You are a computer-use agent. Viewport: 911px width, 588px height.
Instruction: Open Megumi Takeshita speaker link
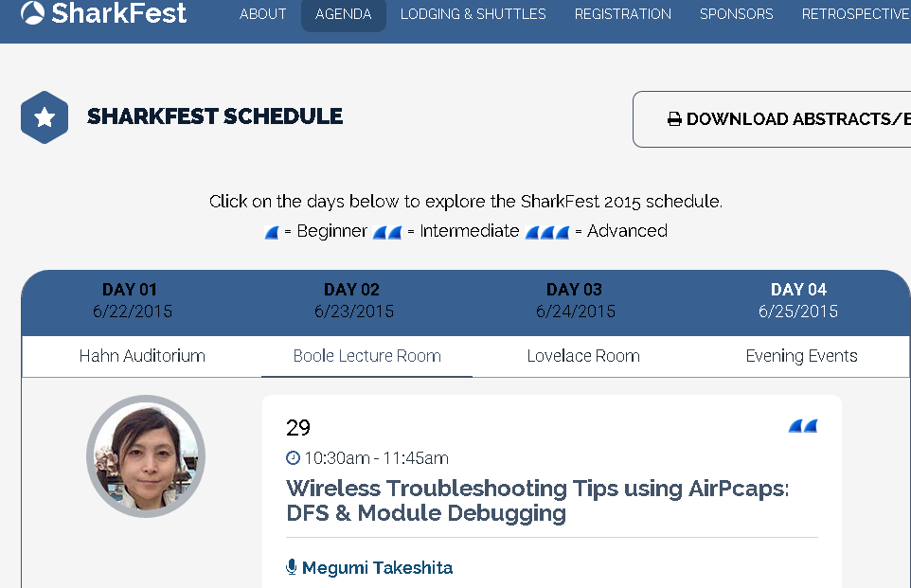377,568
